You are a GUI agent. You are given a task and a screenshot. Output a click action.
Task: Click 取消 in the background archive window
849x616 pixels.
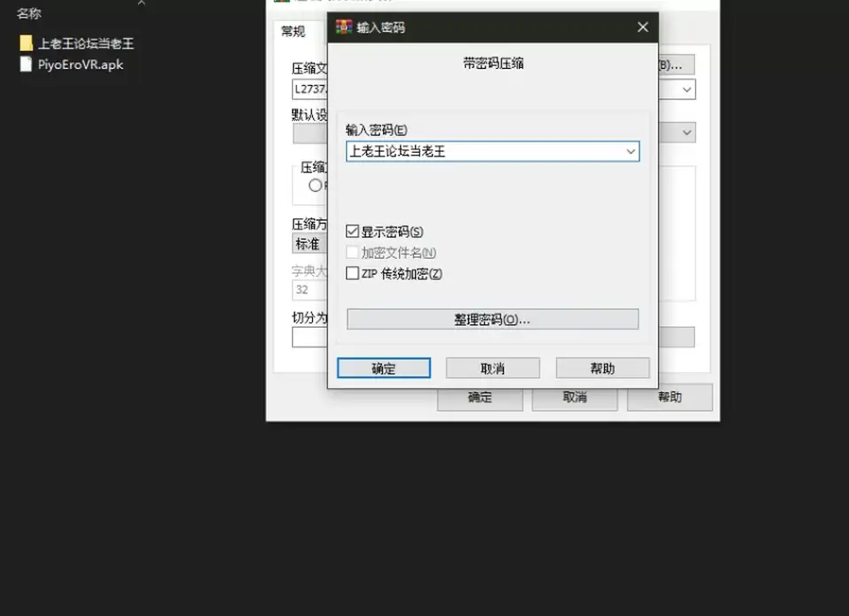pos(575,398)
